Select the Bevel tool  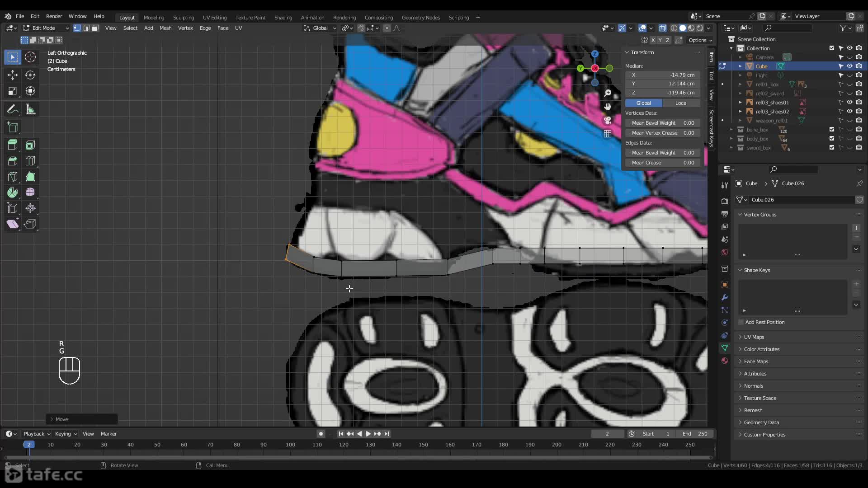click(x=13, y=161)
